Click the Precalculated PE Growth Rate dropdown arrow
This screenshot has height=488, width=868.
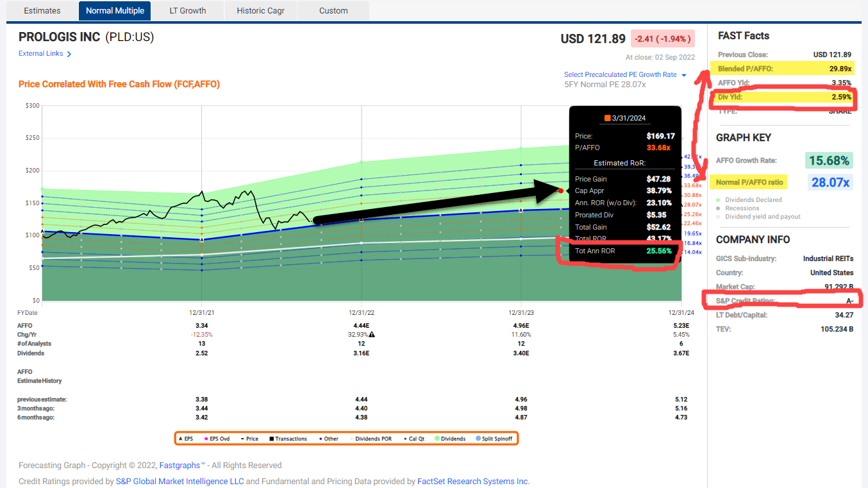click(x=683, y=75)
